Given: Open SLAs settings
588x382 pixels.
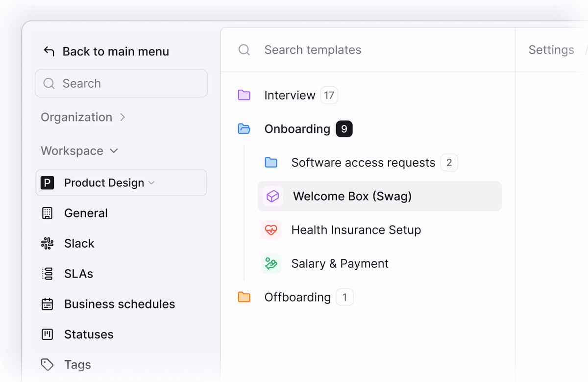Looking at the screenshot, I should pos(78,274).
